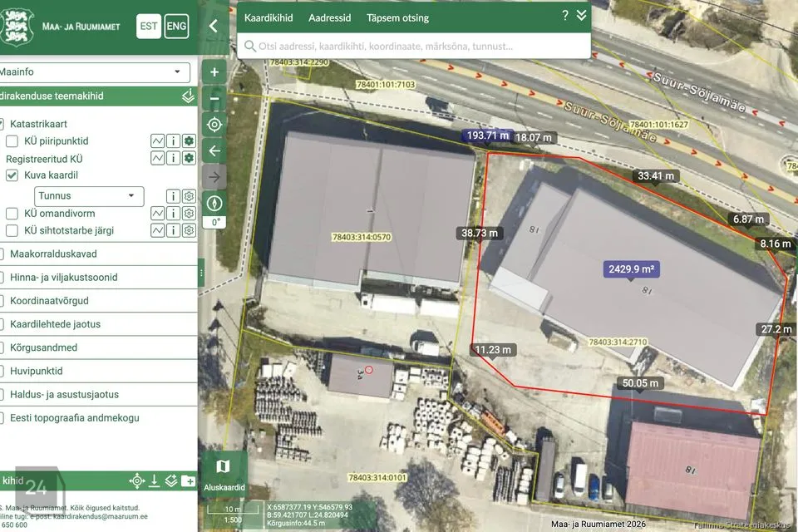The width and height of the screenshot is (798, 532).
Task: Uncheck Kuva kaardil checkbox
Action: point(12,175)
